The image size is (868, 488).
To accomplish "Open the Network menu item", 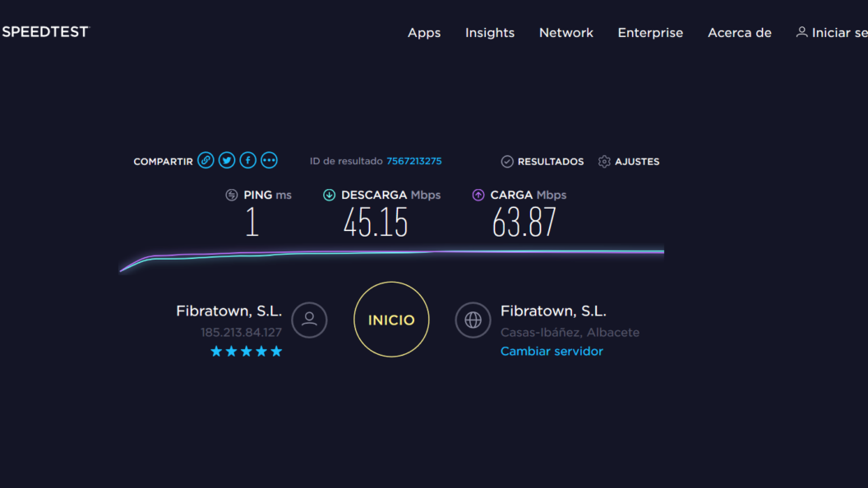I will click(566, 33).
